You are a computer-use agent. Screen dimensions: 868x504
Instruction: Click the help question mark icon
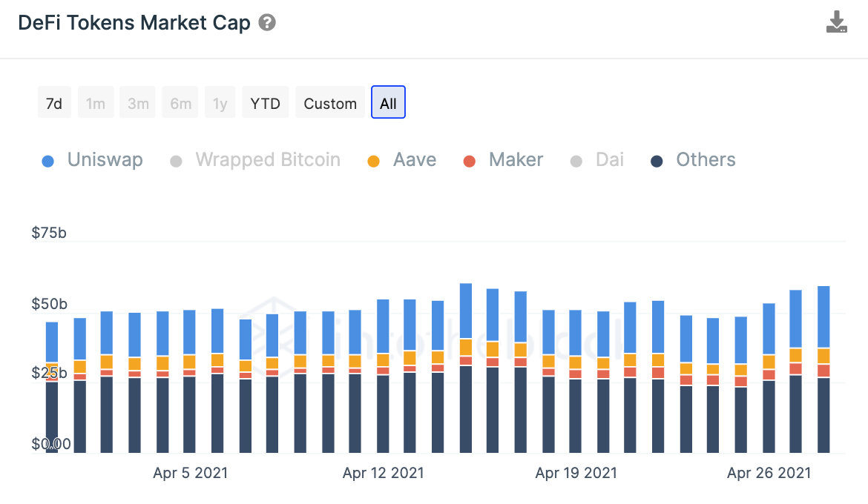(267, 23)
